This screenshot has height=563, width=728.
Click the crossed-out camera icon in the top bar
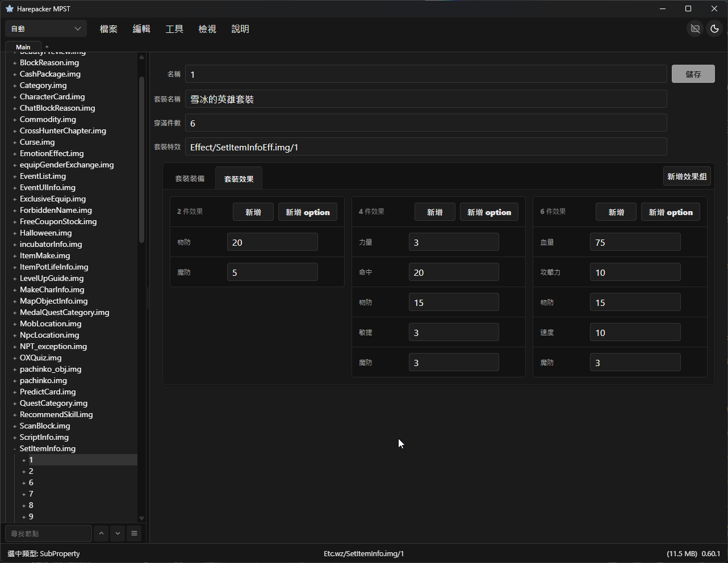695,28
